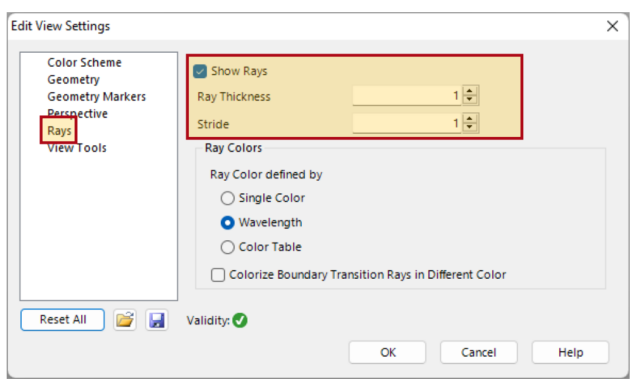This screenshot has width=640, height=385.
Task: Click the floppy disk save settings icon
Action: click(x=157, y=320)
